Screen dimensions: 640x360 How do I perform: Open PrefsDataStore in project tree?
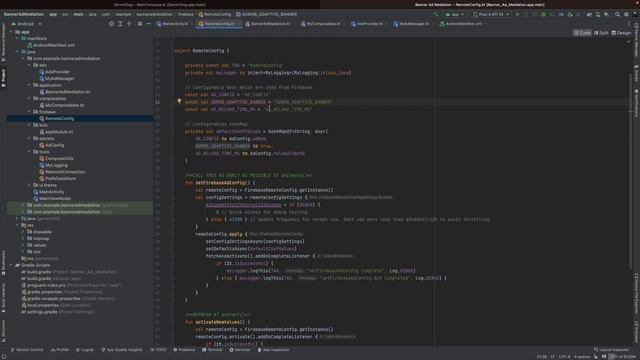click(60, 178)
